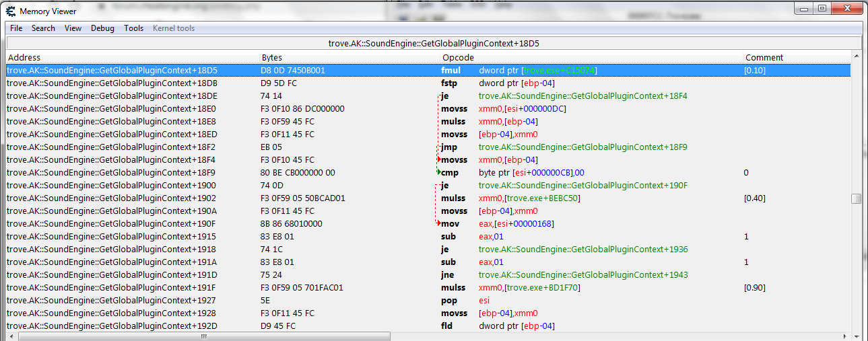Open the Tools menu
The height and width of the screenshot is (341, 868).
[133, 28]
